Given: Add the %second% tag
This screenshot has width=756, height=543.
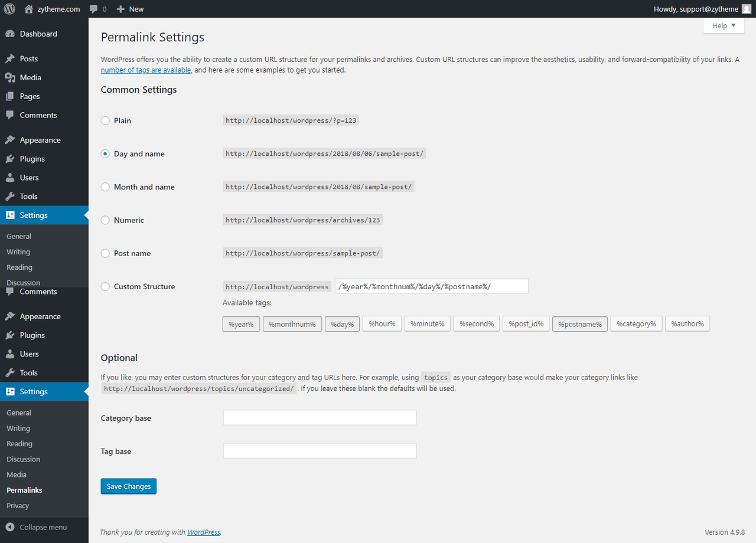Looking at the screenshot, I should coord(477,323).
